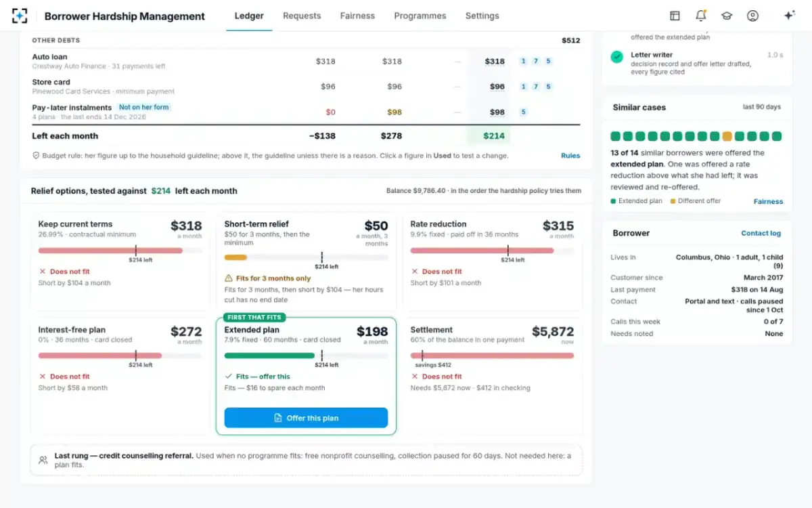Click the X mark on Keep current terms
This screenshot has height=508, width=812.
tap(42, 272)
